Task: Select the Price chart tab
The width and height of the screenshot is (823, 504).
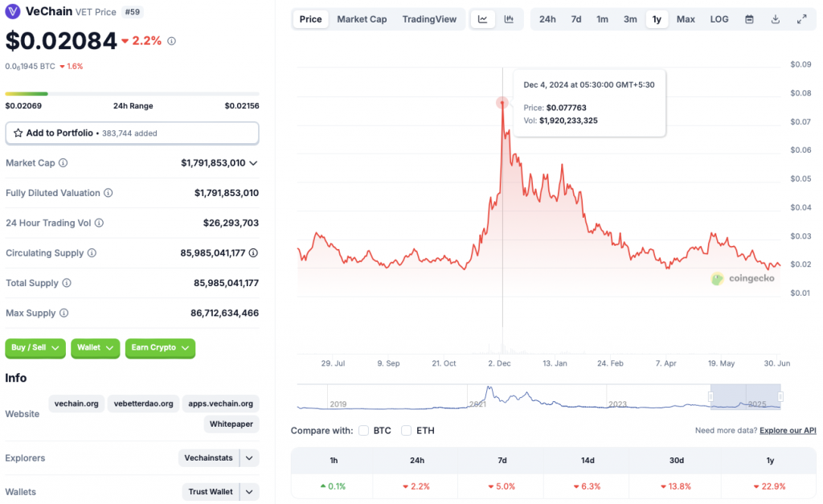Action: [x=311, y=19]
